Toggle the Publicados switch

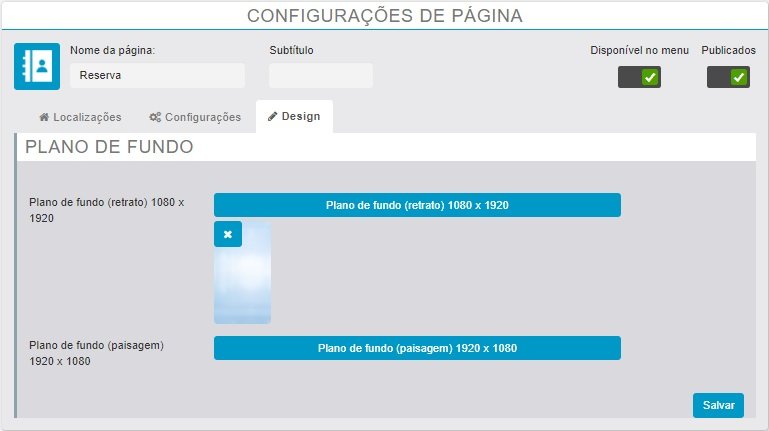728,77
